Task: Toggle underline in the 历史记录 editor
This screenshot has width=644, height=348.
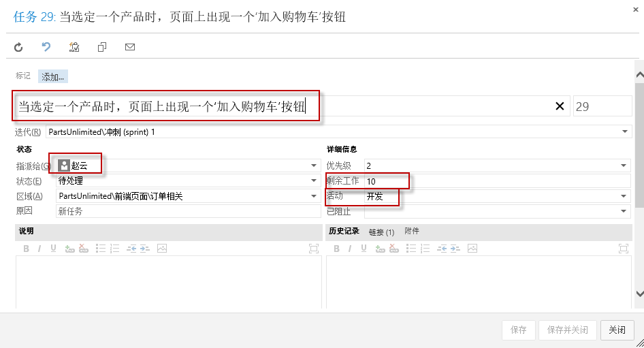Action: coord(364,249)
